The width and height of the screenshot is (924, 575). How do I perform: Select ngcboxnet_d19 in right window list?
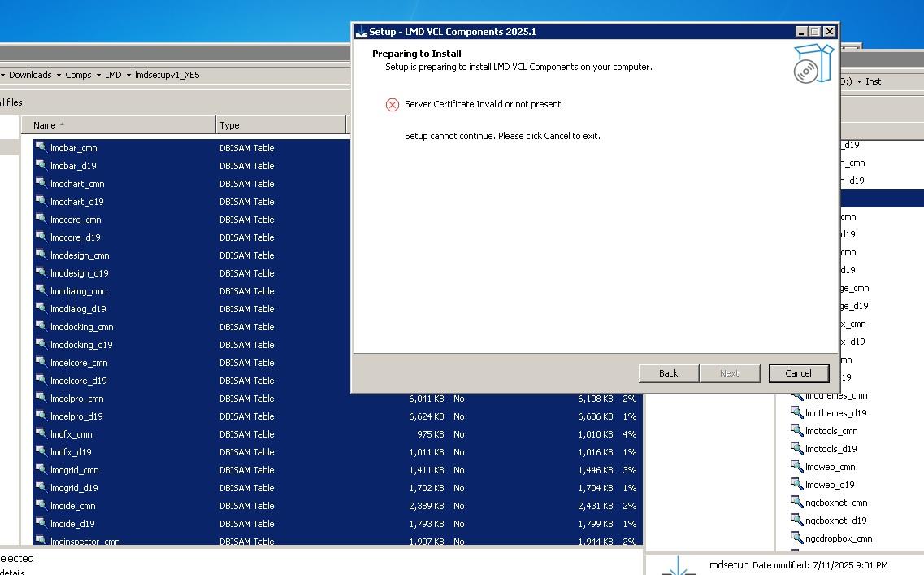point(835,521)
